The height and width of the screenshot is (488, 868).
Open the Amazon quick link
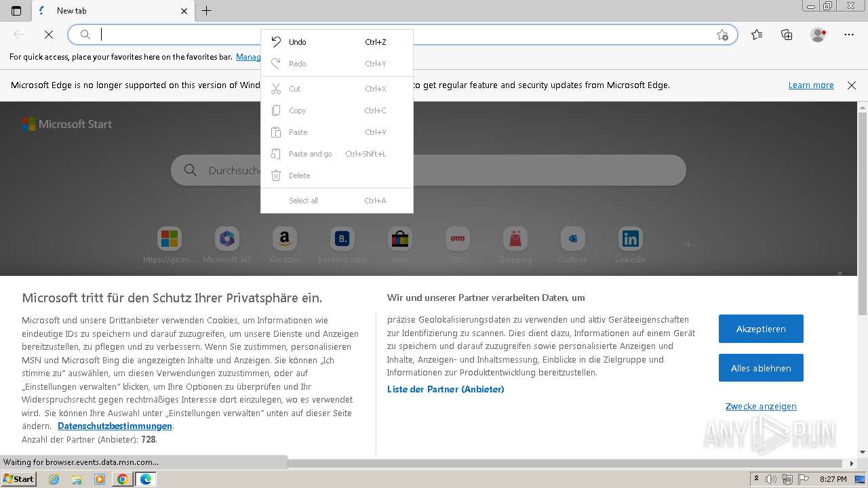[x=285, y=245]
